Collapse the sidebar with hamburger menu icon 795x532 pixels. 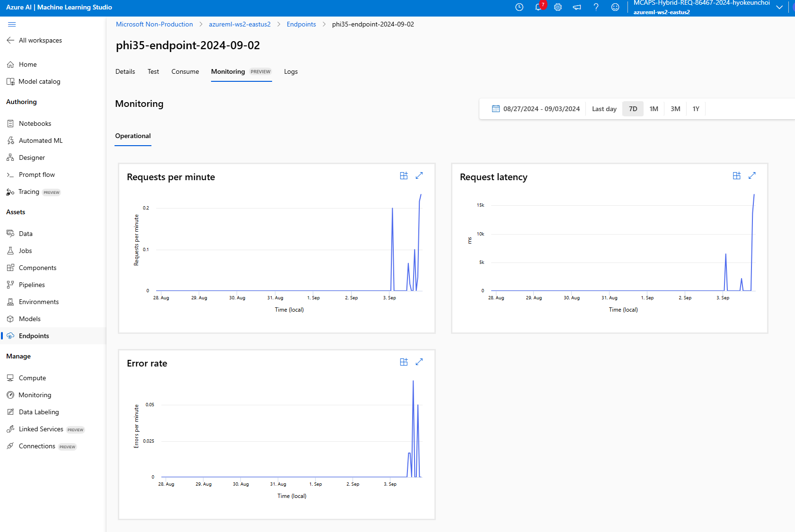[x=12, y=24]
